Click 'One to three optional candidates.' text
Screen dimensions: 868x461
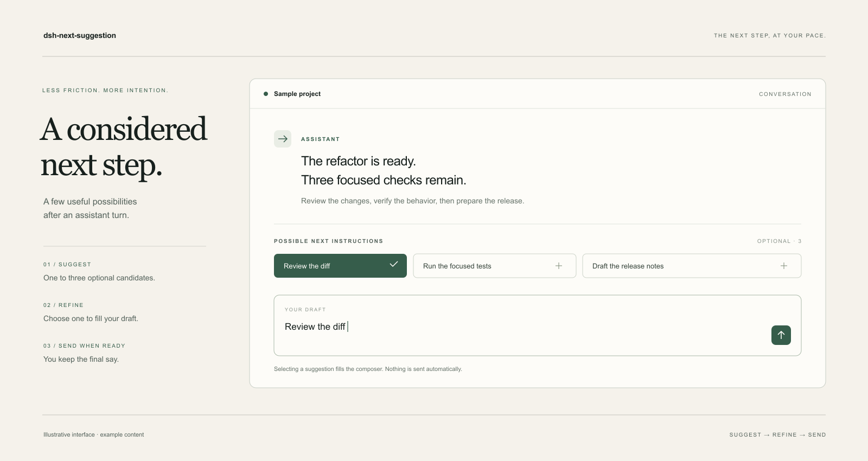pyautogui.click(x=99, y=278)
